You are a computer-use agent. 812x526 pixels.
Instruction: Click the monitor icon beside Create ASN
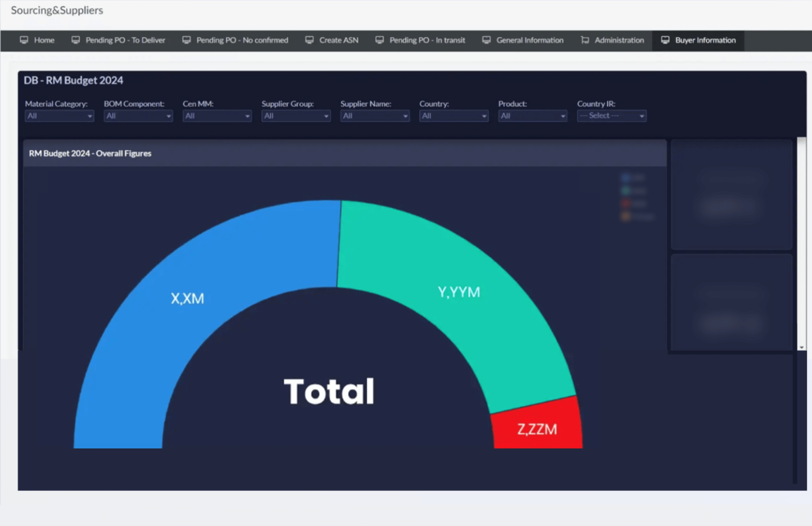[309, 40]
